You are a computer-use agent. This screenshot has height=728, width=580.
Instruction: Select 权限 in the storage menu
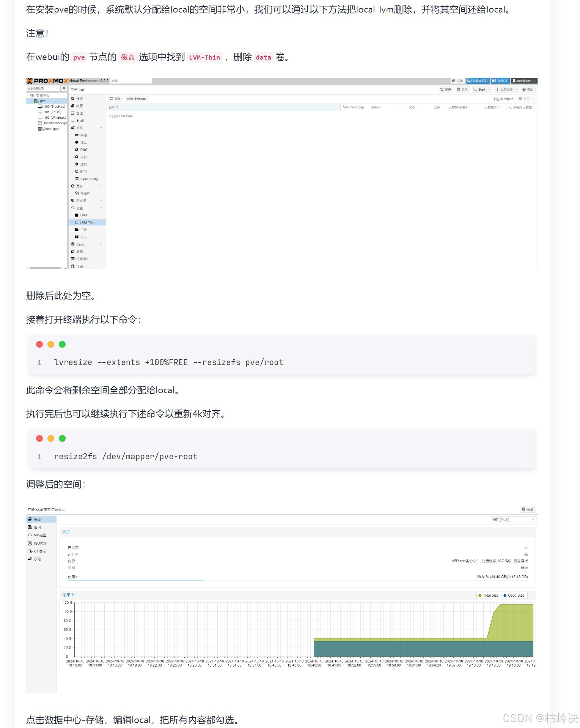[41, 559]
